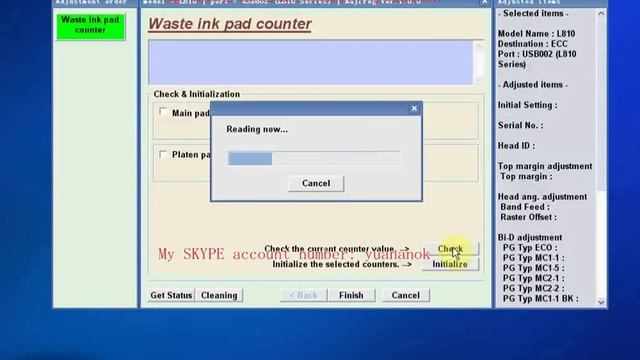
Task: Click the result text area scroll down arrow
Action: [x=478, y=80]
